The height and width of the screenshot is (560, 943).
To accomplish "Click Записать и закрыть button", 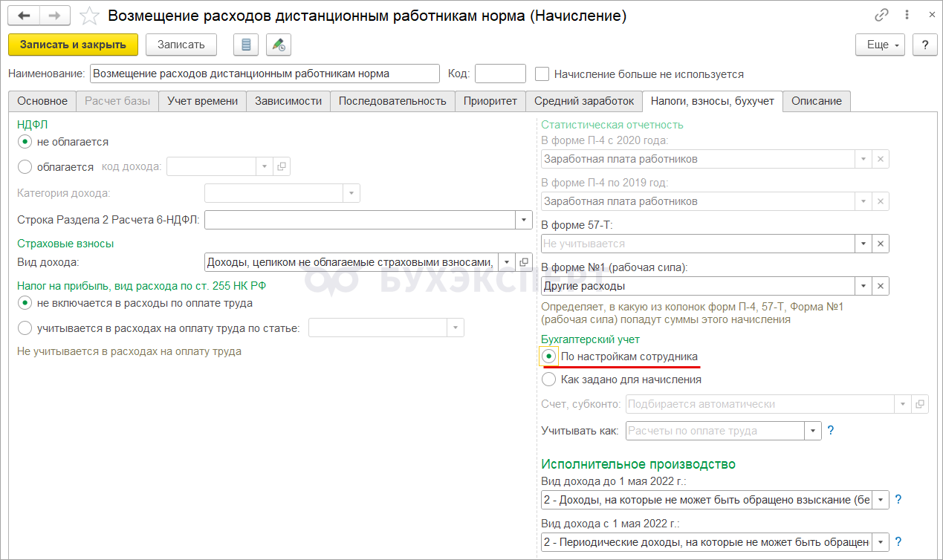I will click(74, 45).
